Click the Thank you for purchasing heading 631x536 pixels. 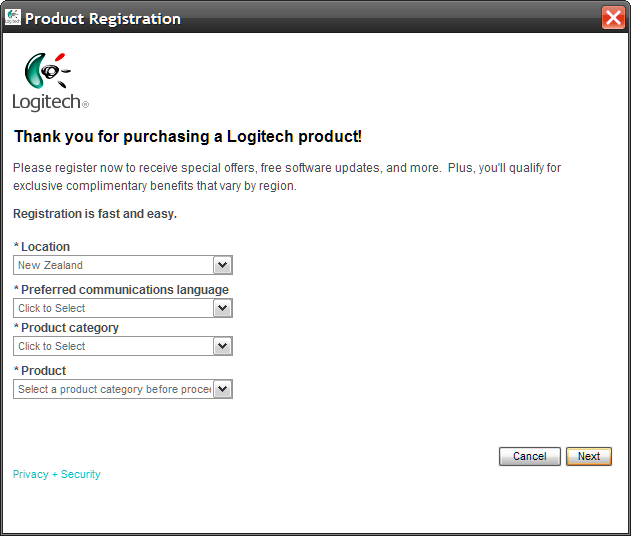point(188,136)
